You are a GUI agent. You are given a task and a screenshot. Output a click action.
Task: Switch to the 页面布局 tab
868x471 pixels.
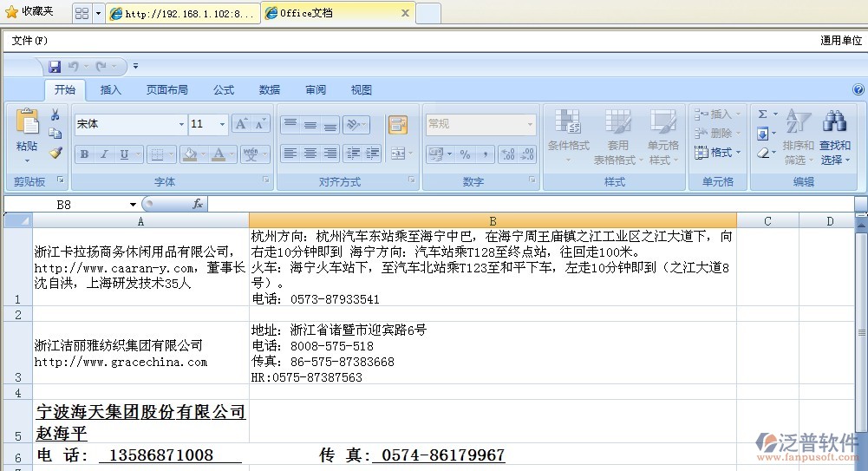coord(166,89)
